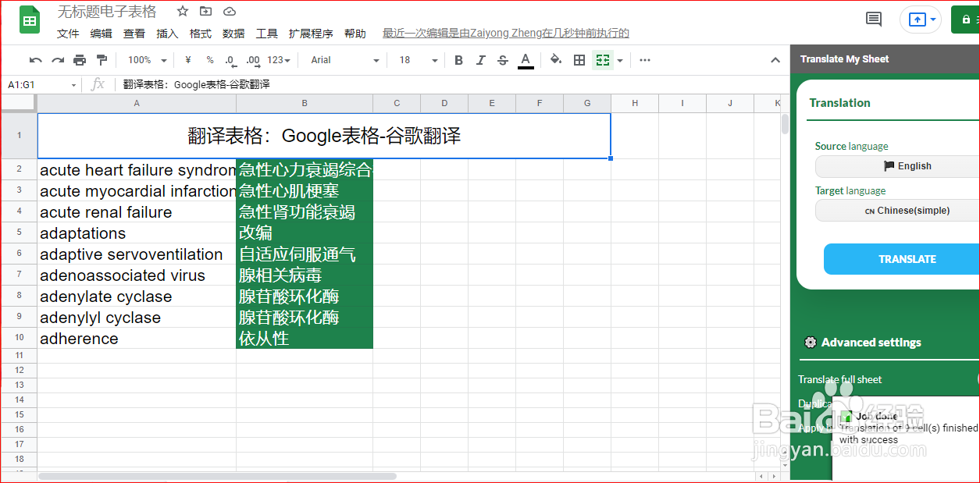Expand merge cells dropdown arrow
This screenshot has height=483, width=980.
(x=620, y=60)
